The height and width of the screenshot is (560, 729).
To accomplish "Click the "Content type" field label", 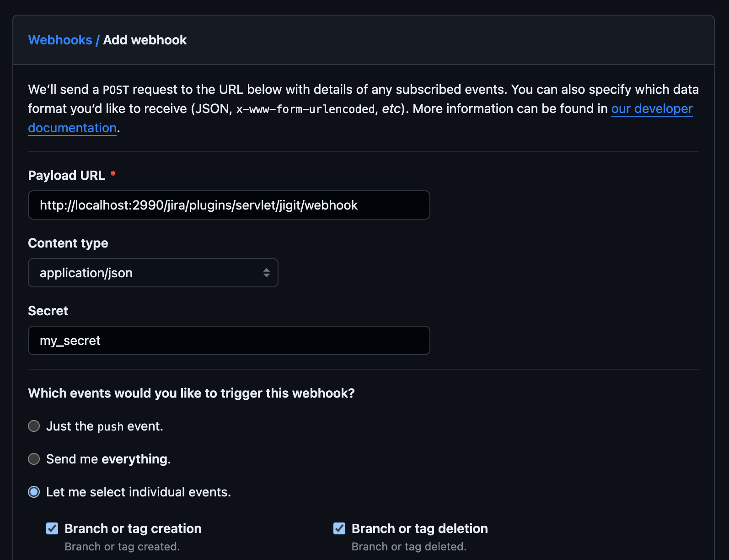I will (68, 243).
